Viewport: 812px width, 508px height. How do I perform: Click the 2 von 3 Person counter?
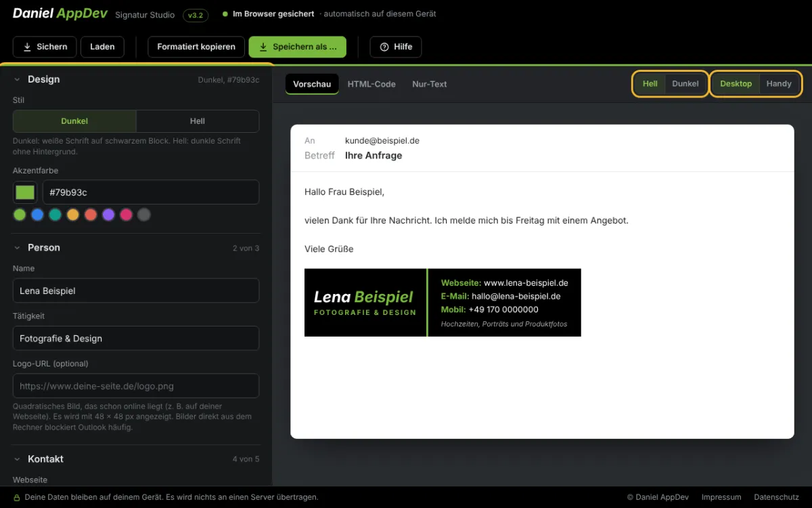(246, 248)
